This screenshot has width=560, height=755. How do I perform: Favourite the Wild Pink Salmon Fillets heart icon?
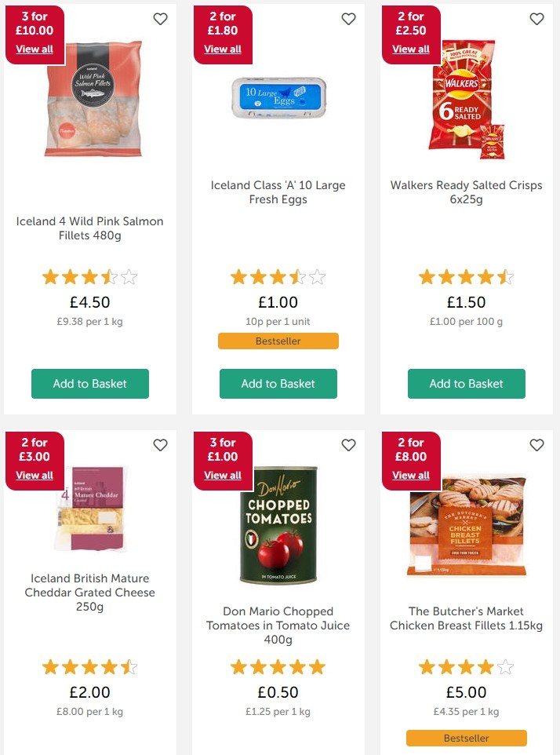pos(160,19)
